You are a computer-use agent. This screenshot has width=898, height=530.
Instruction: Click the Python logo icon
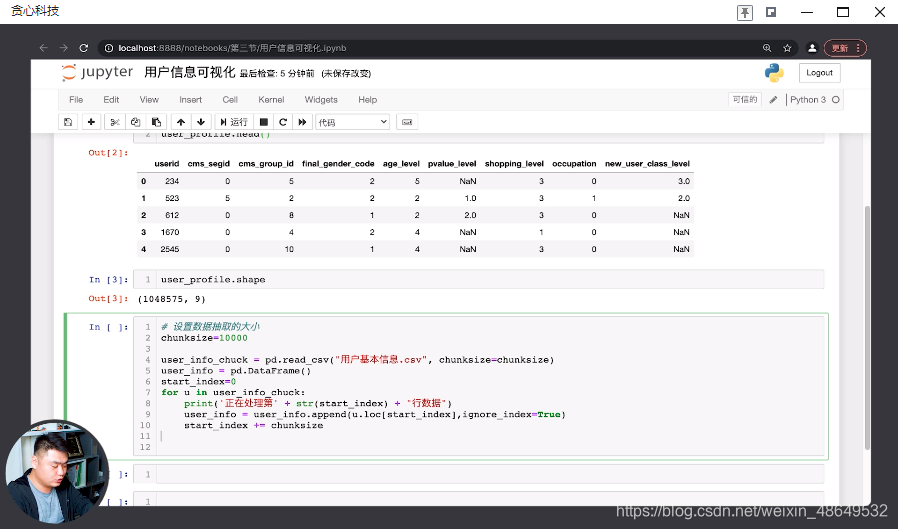click(774, 73)
